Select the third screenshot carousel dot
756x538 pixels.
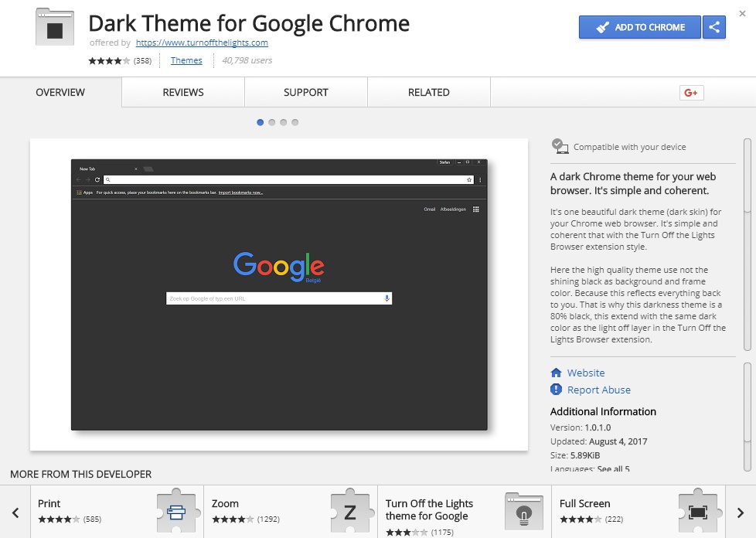pyautogui.click(x=284, y=122)
